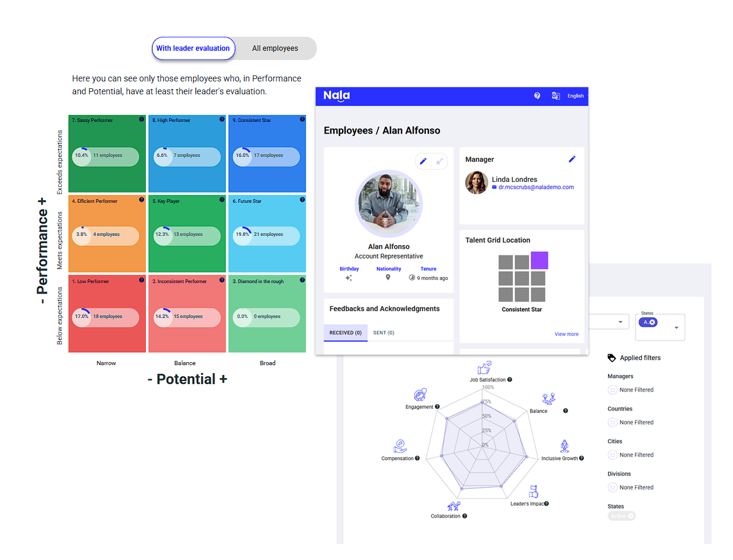Click the translate icon beside English
Screen dimensions: 733x560
(556, 96)
